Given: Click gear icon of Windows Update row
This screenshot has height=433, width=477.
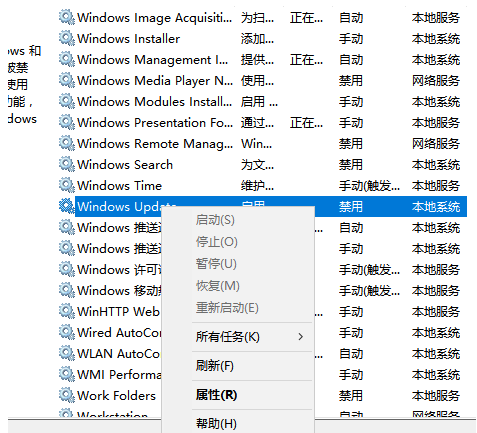Looking at the screenshot, I should [x=67, y=207].
